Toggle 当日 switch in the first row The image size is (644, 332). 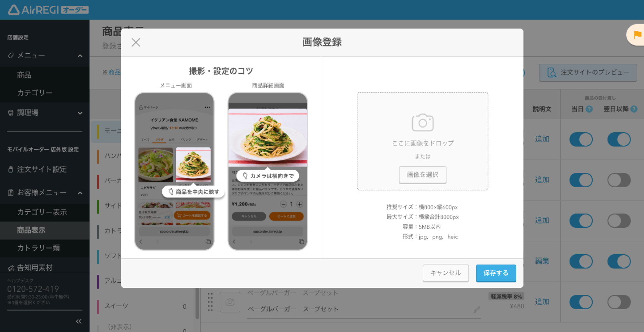tap(581, 139)
